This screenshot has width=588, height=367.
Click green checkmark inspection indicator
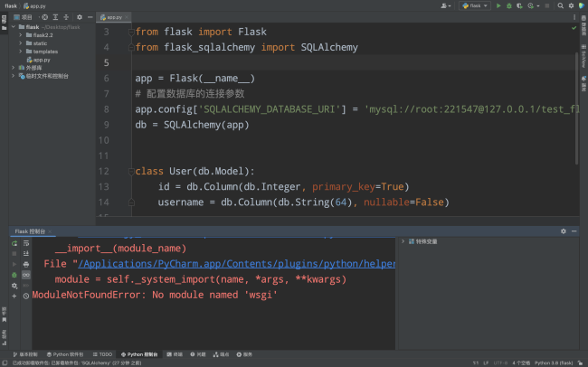(574, 28)
